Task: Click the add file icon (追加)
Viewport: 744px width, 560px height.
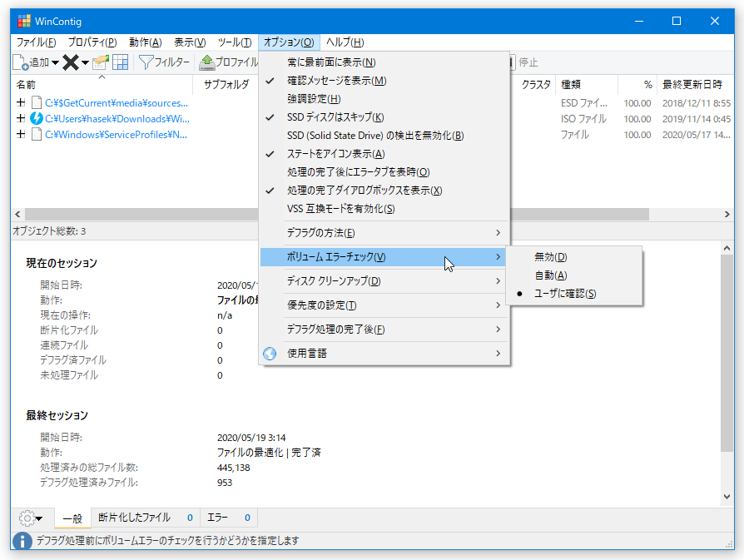Action: 21,62
